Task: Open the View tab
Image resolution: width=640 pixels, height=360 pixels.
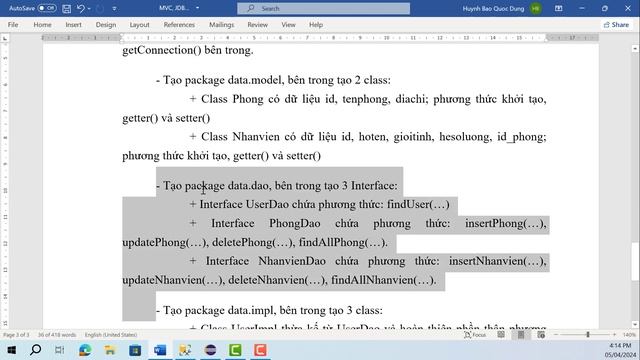Action: [288, 24]
